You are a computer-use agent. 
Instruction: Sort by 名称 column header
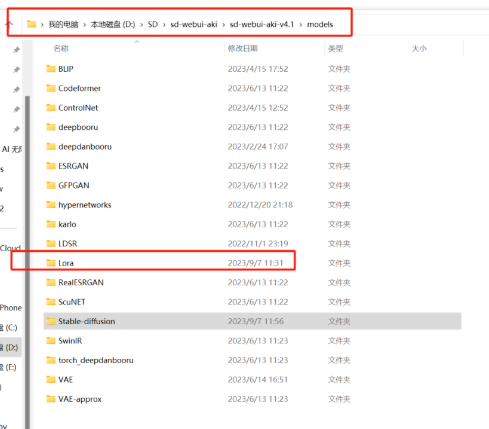61,49
